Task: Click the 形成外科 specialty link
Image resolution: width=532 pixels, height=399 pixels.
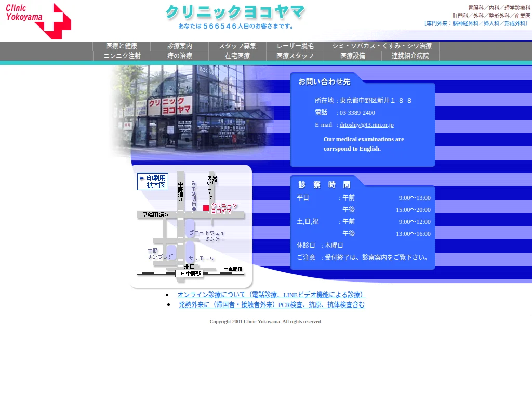Action: click(x=515, y=23)
